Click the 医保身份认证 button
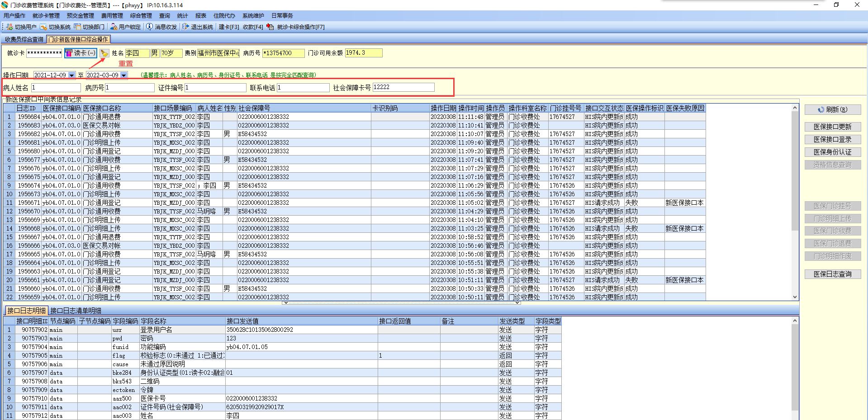Viewport: 868px width, 420px height. (832, 152)
